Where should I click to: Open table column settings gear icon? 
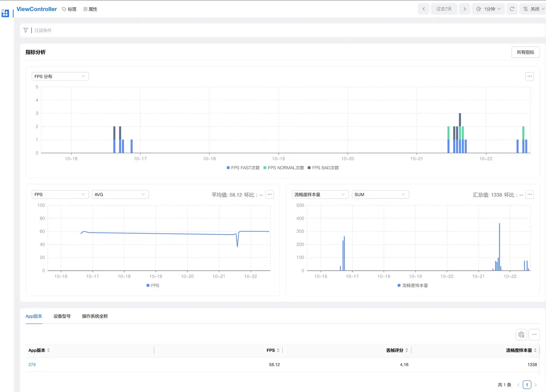coord(521,334)
